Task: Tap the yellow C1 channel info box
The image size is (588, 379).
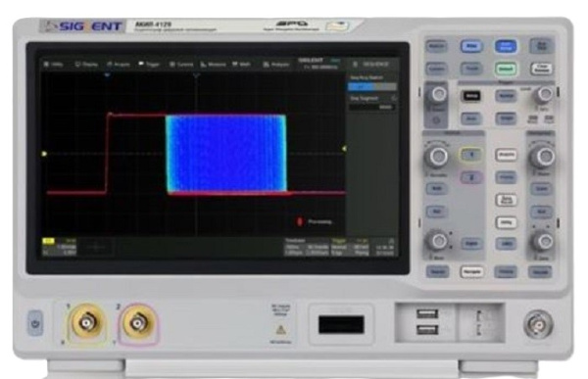Action: point(60,247)
